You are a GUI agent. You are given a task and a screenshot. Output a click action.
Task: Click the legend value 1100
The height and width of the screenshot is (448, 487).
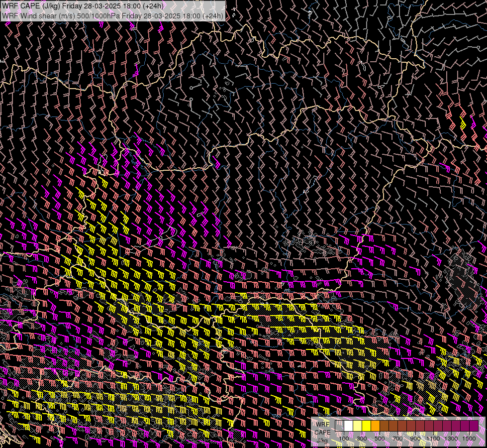433,439
